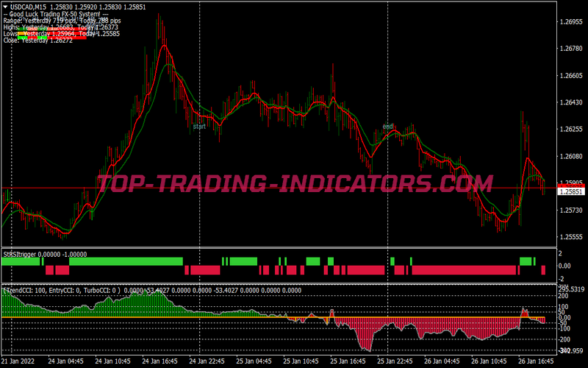Click the 'Highs: Yesterday 1.26683' info line
The width and height of the screenshot is (588, 368).
61,27
